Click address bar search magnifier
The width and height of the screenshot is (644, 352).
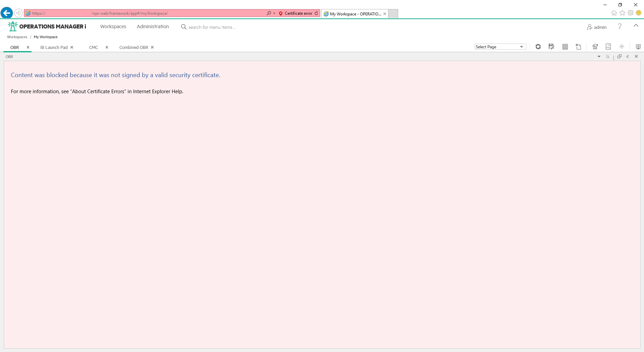coord(269,13)
